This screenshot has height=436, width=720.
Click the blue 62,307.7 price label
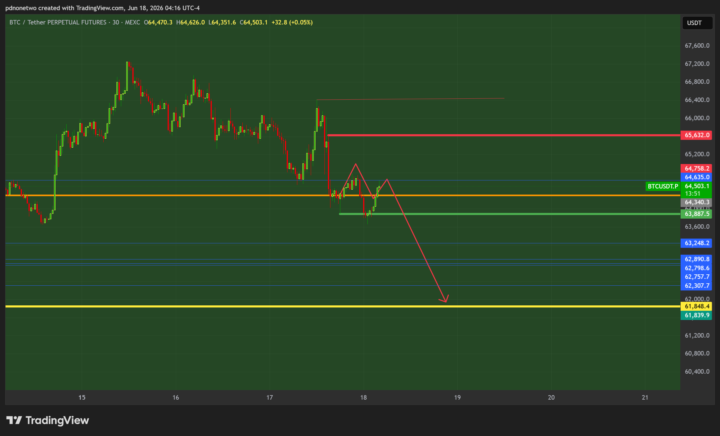[x=697, y=285]
